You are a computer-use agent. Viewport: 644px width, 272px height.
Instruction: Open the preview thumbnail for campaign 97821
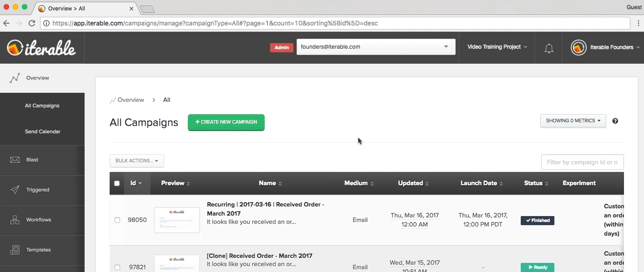[177, 263]
